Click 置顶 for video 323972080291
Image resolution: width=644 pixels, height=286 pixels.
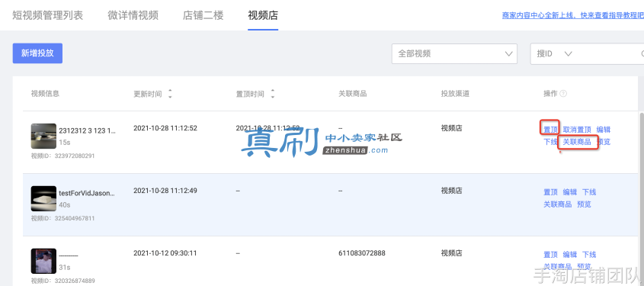[550, 130]
